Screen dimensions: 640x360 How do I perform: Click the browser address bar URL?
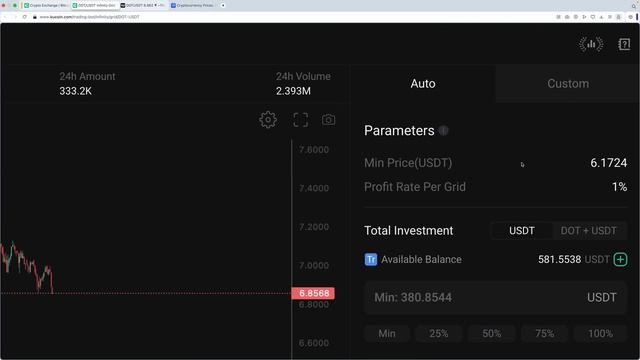pos(89,17)
